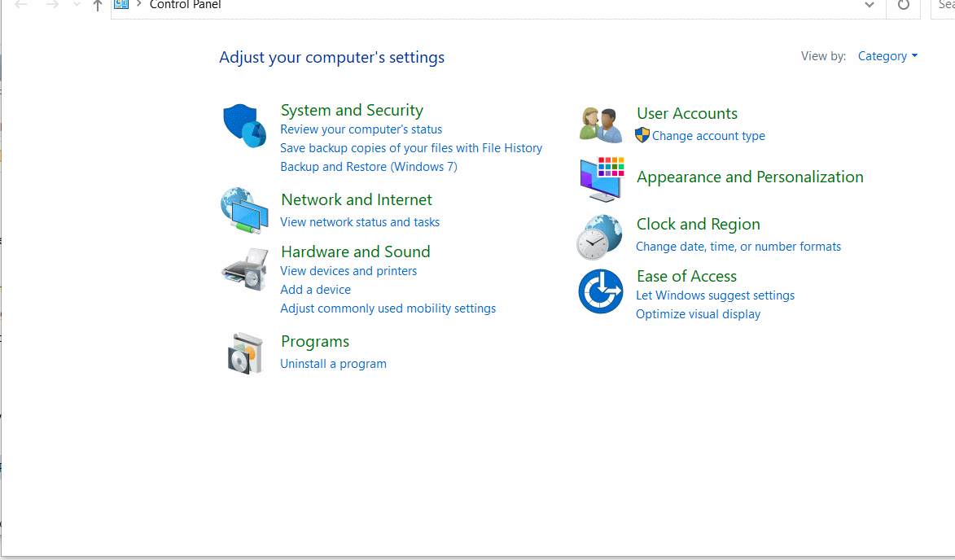Click the Refresh button next to address bar

[x=903, y=5]
